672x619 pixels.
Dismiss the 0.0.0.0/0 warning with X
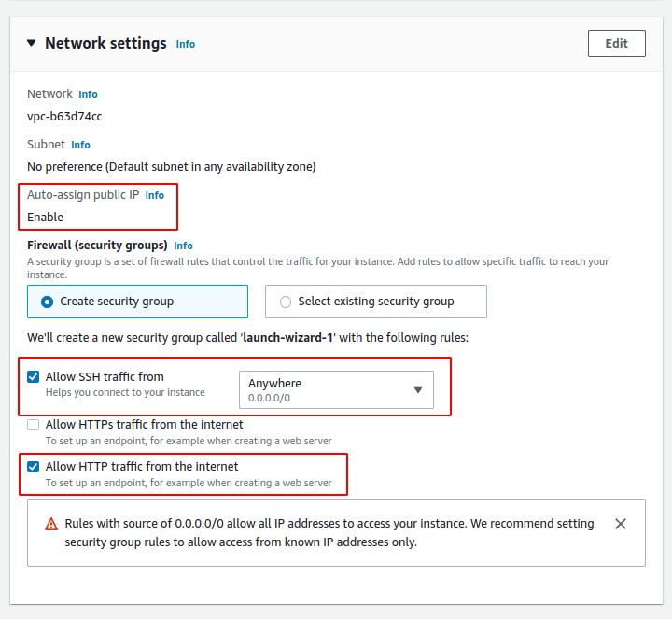[621, 524]
